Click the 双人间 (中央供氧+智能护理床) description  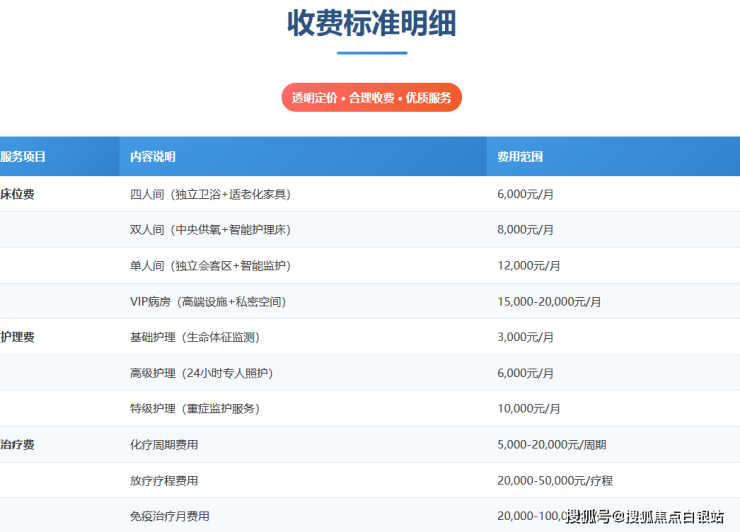[x=210, y=230]
